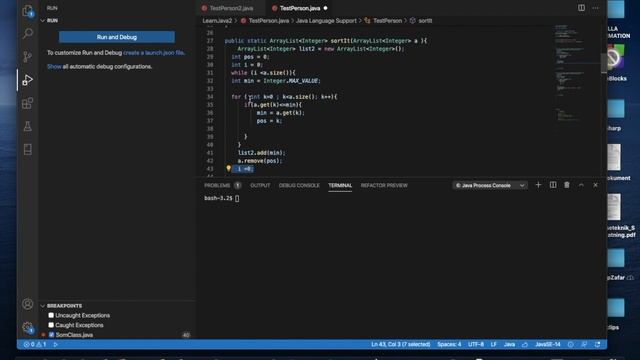Image resolution: width=640 pixels, height=360 pixels.
Task: Open the Java Projects icon below the flask
Action: [27, 149]
